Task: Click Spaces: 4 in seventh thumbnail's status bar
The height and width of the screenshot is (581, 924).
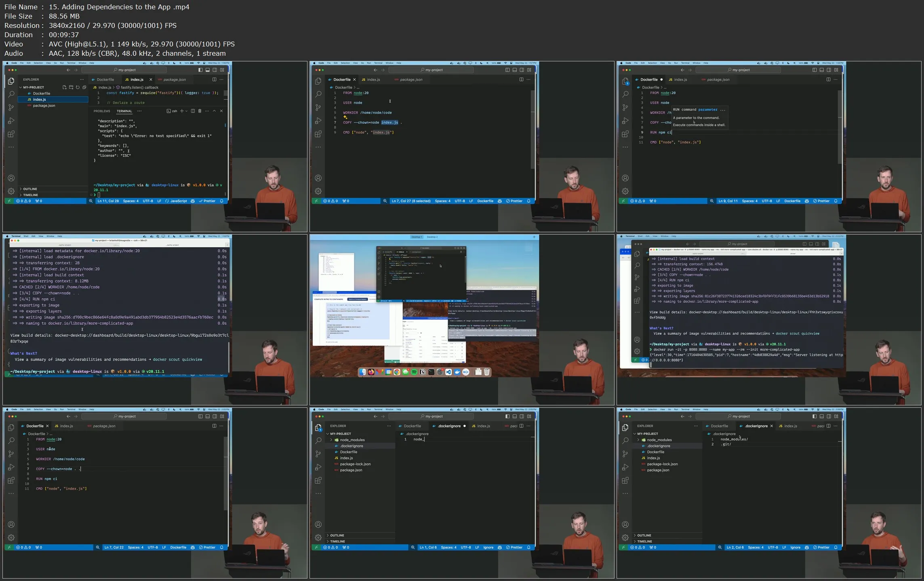Action: (x=136, y=547)
